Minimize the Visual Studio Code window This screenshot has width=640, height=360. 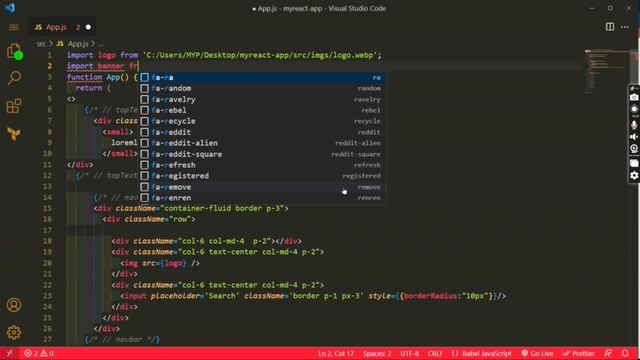pyautogui.click(x=592, y=8)
